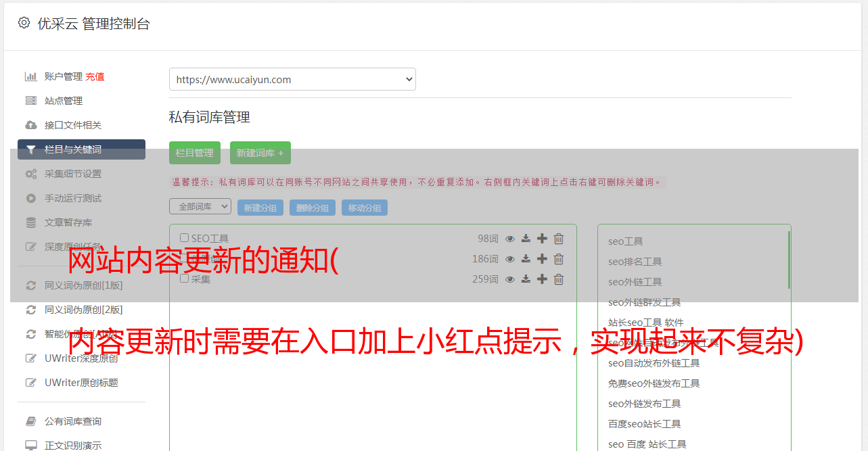Screen dimensions: 868x451
Task: Click the gears icon for 采集细节设置
Action: [31, 174]
